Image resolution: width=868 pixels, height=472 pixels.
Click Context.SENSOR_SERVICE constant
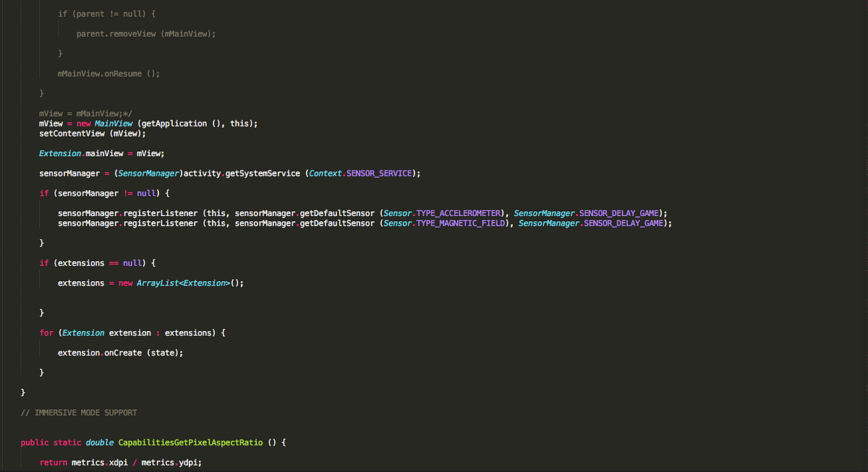coord(359,173)
